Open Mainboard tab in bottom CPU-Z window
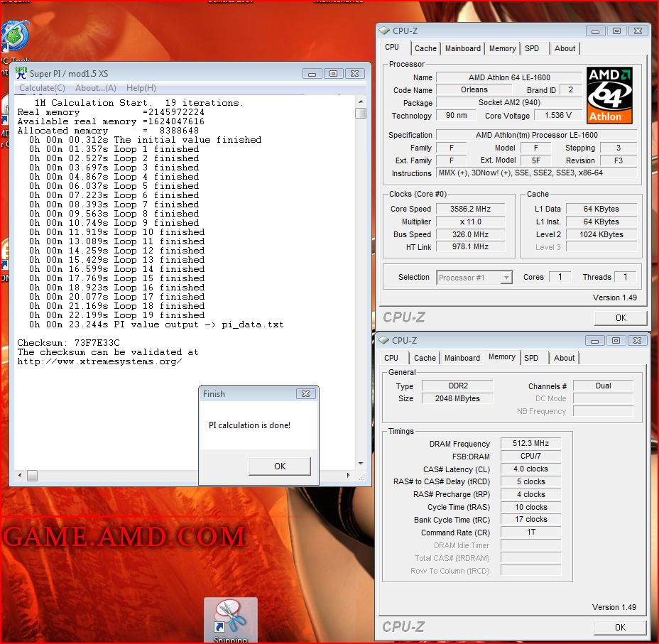The width and height of the screenshot is (659, 644). click(x=462, y=358)
